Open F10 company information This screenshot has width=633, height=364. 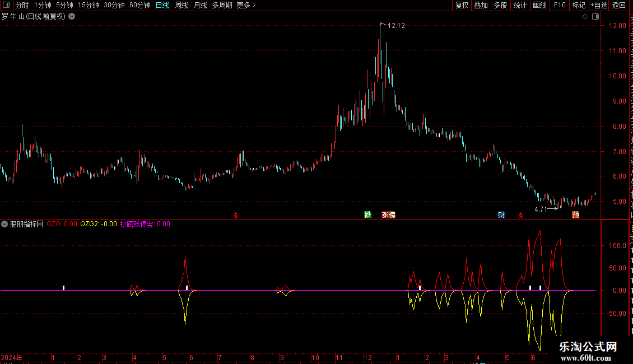(x=560, y=5)
